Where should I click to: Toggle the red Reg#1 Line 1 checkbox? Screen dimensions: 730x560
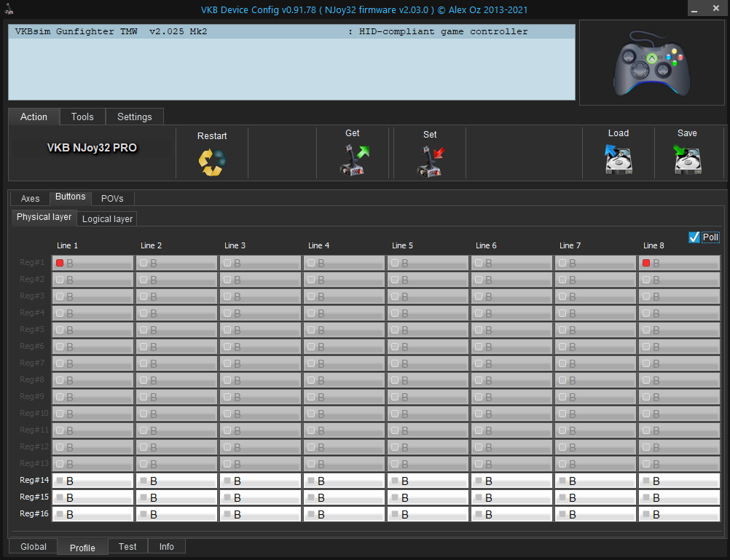click(60, 263)
